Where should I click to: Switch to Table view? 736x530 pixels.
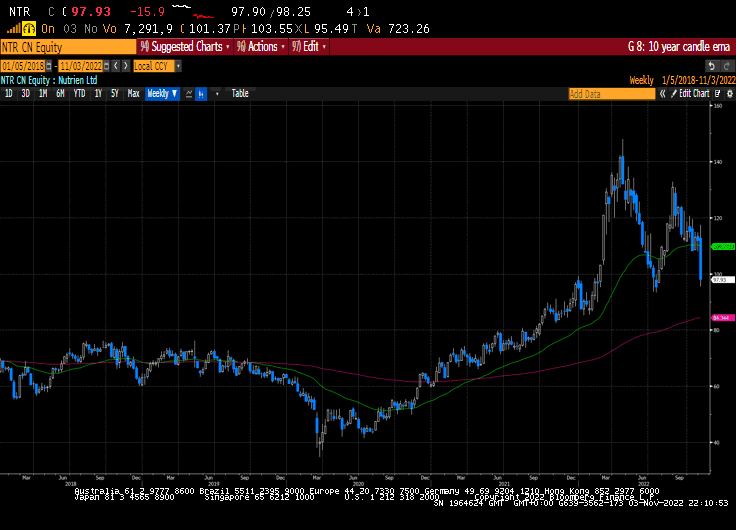[240, 93]
